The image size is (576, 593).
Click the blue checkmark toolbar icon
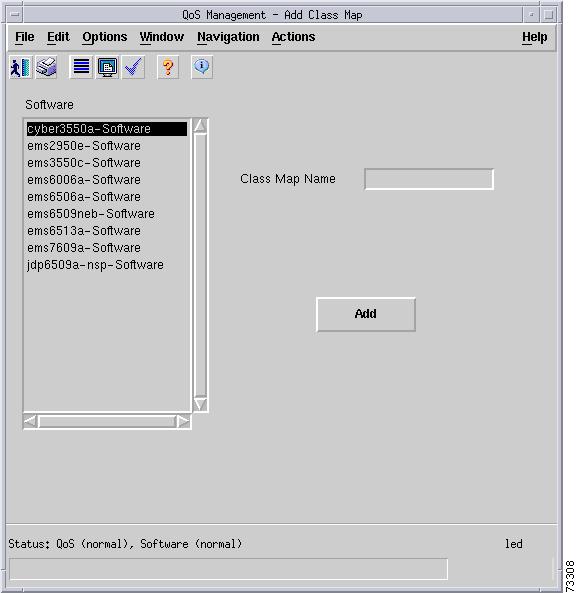(x=134, y=68)
